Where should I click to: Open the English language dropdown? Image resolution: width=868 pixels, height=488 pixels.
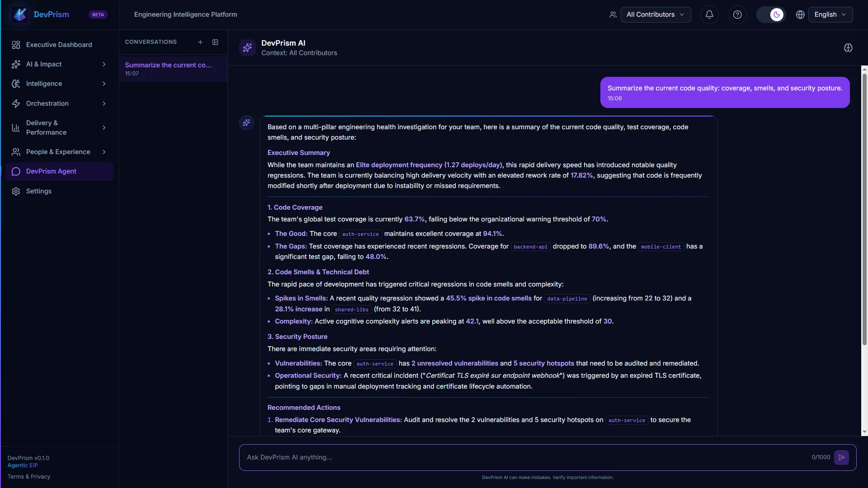(830, 14)
